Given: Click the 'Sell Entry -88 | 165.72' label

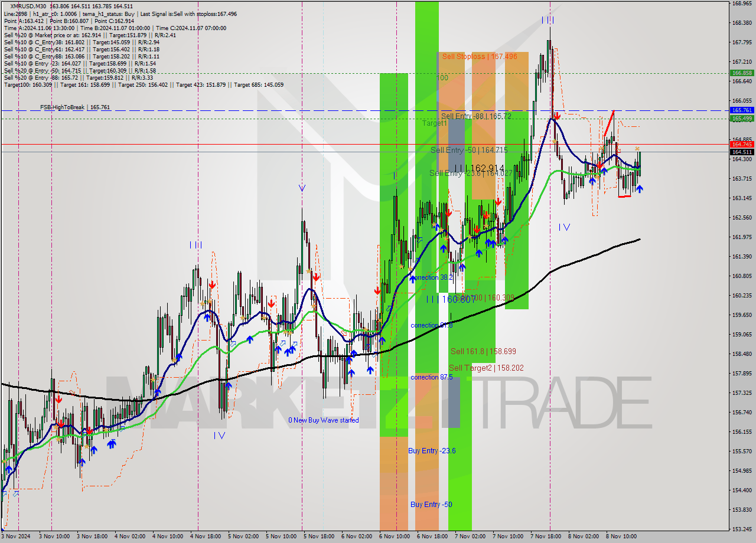Looking at the screenshot, I should click(476, 116).
